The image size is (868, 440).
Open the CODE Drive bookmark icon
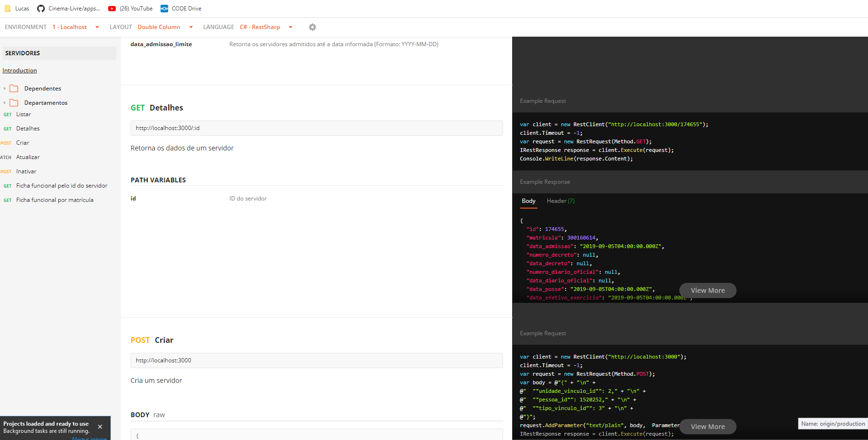[164, 9]
